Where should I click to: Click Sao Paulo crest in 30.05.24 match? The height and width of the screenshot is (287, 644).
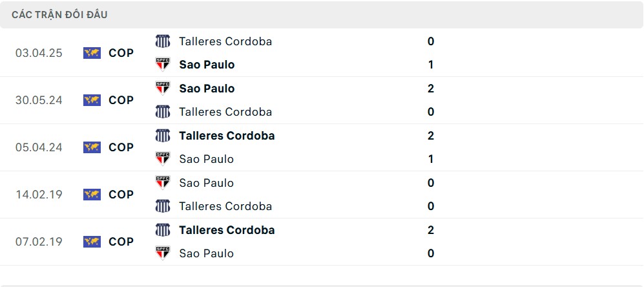click(x=163, y=89)
